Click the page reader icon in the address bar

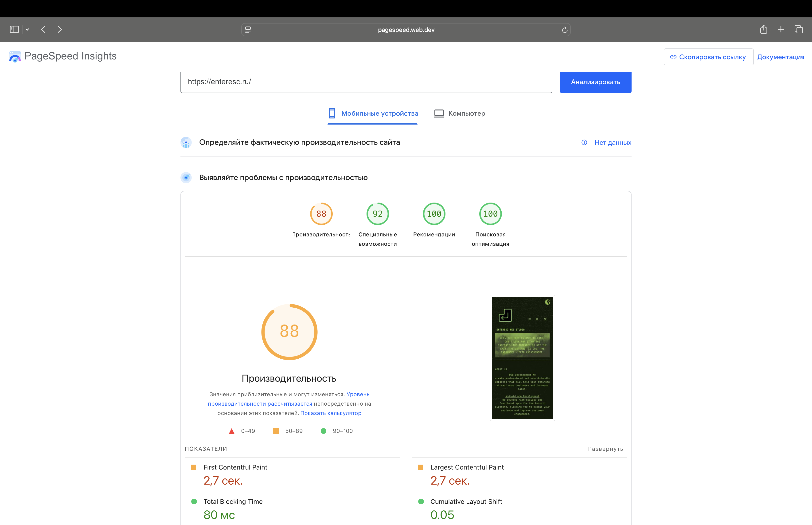tap(248, 30)
